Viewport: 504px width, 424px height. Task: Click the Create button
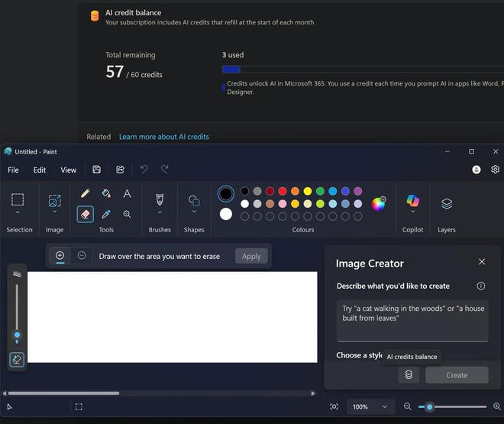click(457, 375)
